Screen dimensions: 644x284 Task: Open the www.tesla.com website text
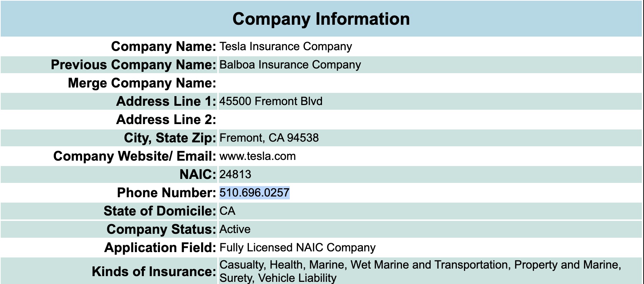pyautogui.click(x=257, y=156)
